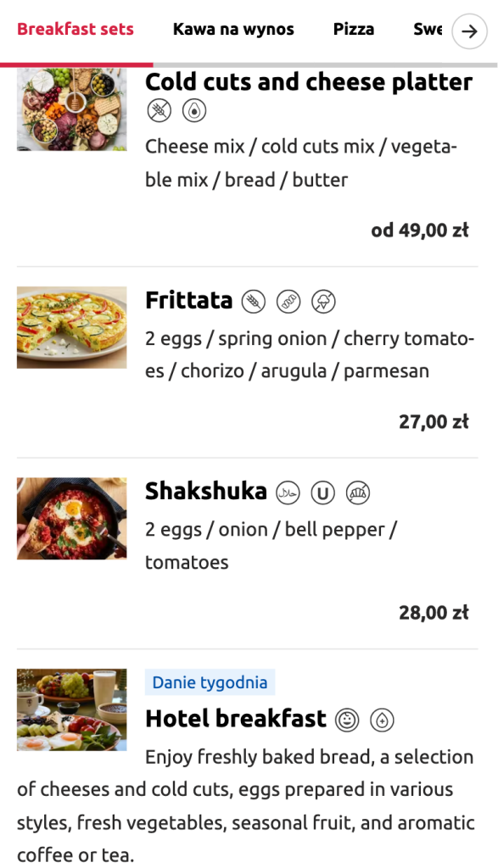
Task: Click the halal icon next to Shakshuka
Action: coord(288,492)
